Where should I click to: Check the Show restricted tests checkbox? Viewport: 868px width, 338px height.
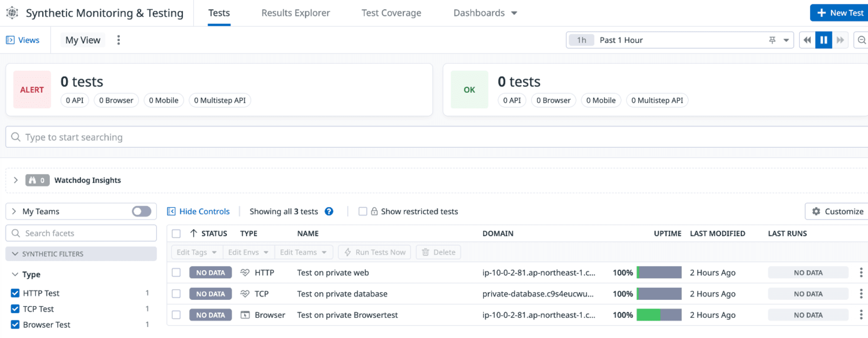[x=363, y=211]
